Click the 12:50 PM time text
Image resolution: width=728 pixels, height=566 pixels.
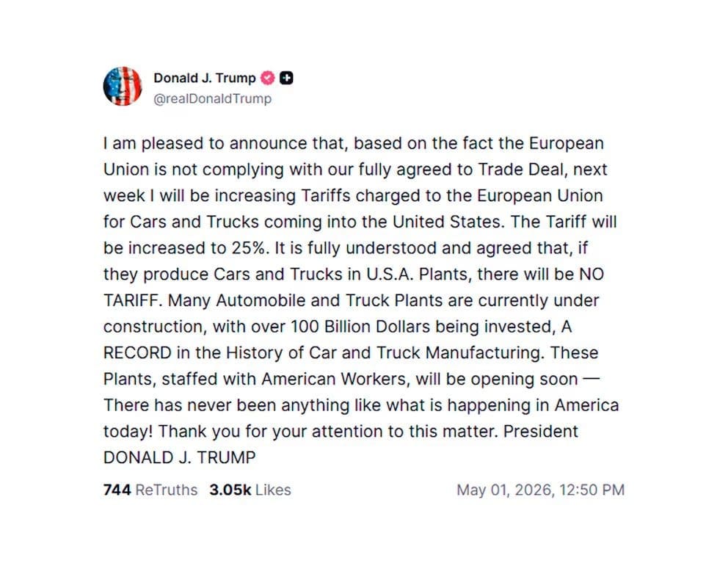tap(592, 490)
